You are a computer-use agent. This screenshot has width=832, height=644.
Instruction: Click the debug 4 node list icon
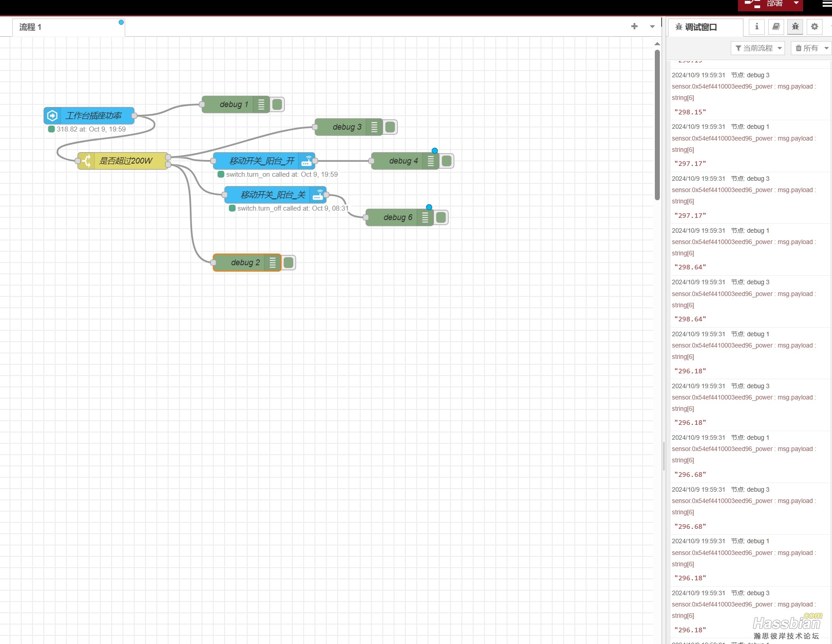(431, 161)
